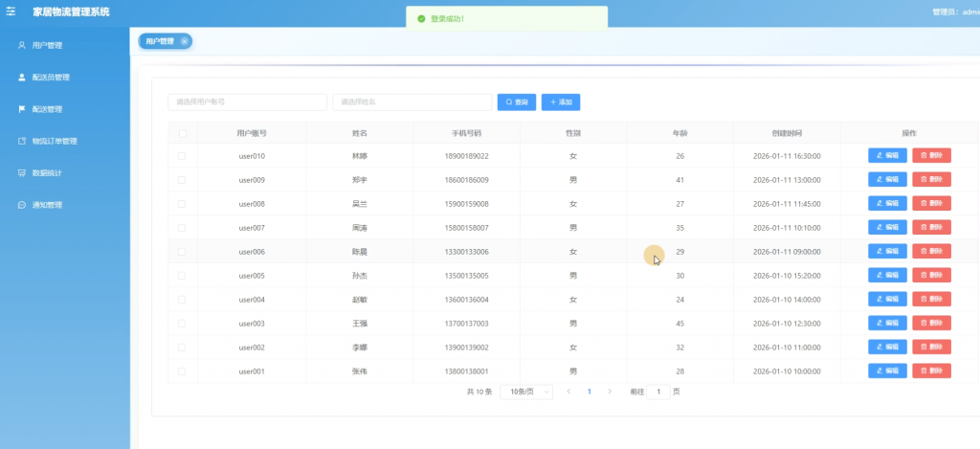
Task: Click the 创建时间 column header
Action: click(787, 133)
